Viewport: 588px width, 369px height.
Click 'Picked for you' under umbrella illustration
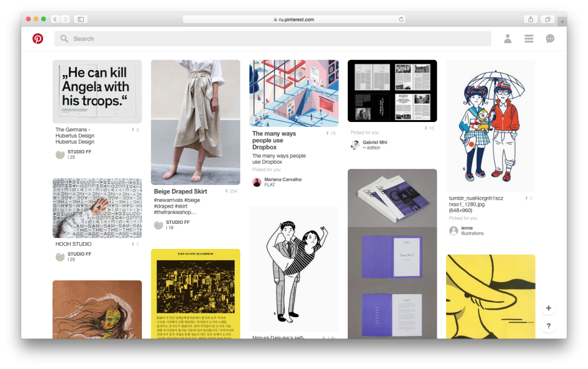pyautogui.click(x=463, y=218)
